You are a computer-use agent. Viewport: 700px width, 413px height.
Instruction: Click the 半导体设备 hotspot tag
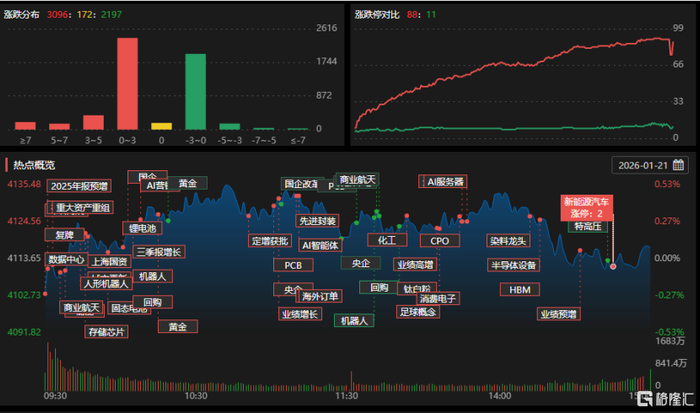(513, 265)
